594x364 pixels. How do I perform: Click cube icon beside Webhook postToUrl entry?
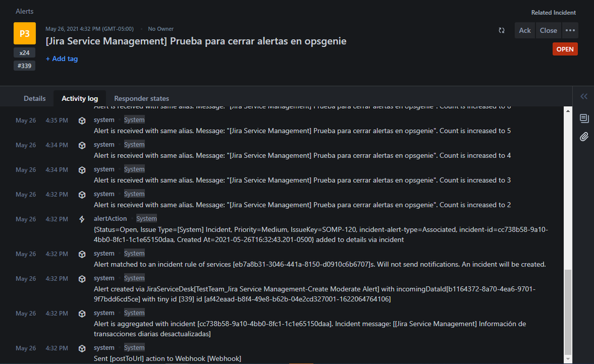82,348
